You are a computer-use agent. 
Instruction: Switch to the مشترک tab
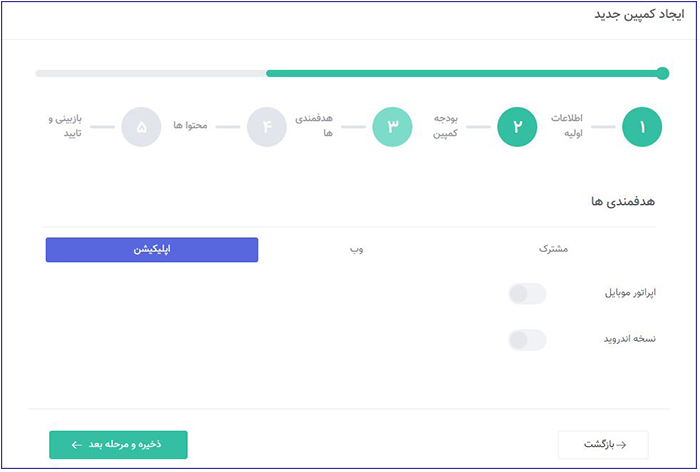pyautogui.click(x=553, y=249)
